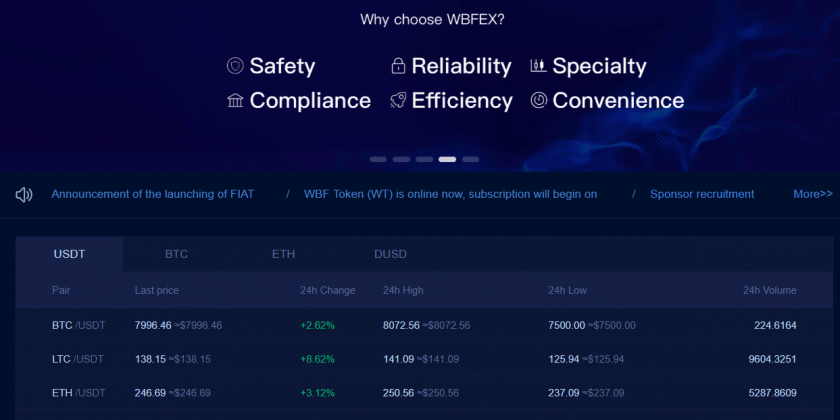Jump to the second carousel dot

point(401,159)
